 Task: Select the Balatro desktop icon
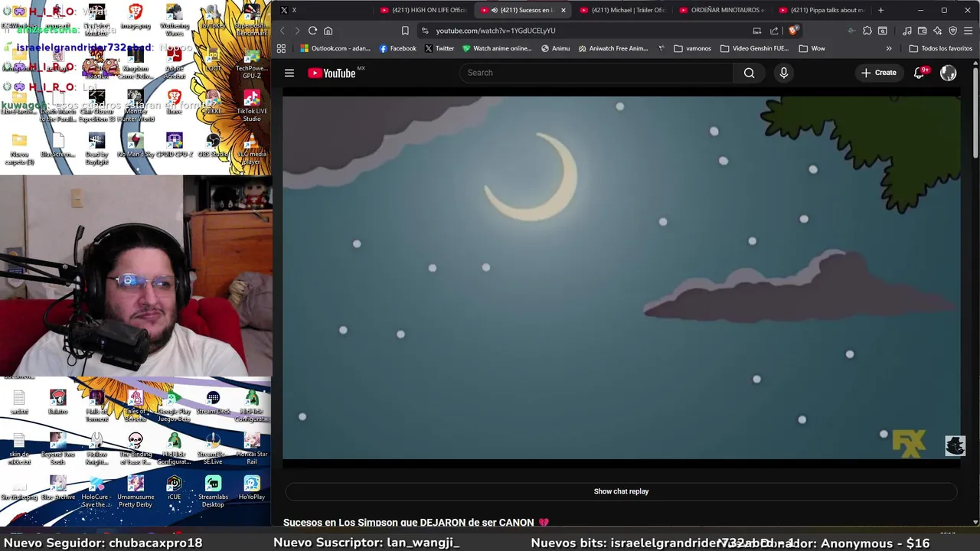(x=58, y=403)
